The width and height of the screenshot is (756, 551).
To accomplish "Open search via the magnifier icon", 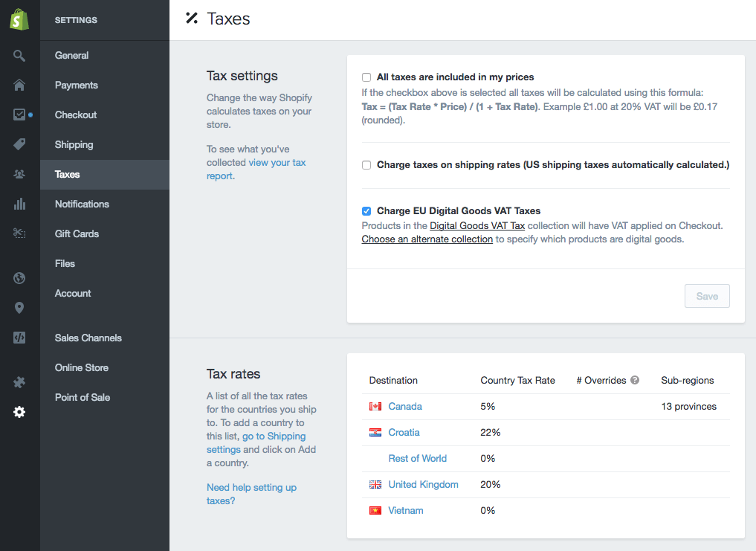I will click(19, 56).
